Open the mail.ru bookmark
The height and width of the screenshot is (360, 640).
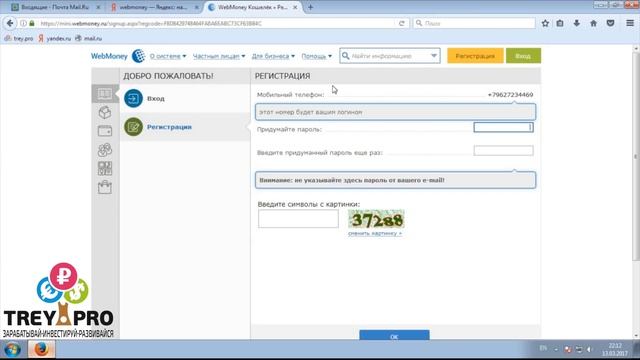pos(89,38)
